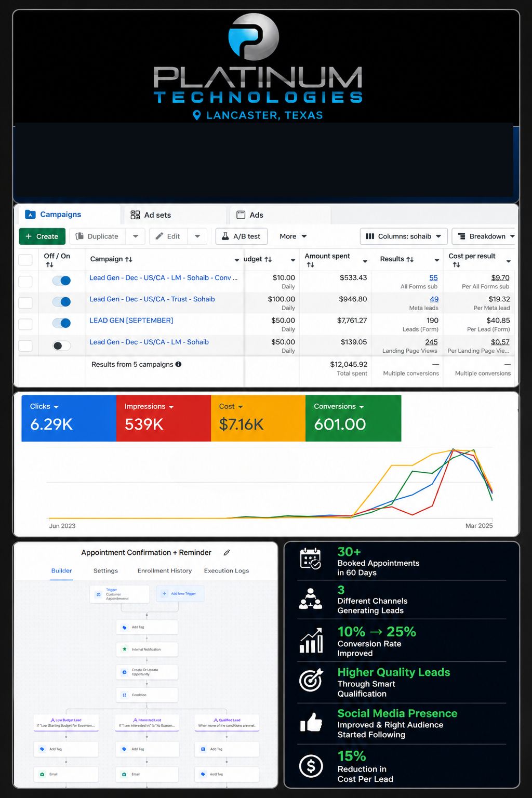Click the green Create button
Image resolution: width=532 pixels, height=798 pixels.
click(x=42, y=236)
